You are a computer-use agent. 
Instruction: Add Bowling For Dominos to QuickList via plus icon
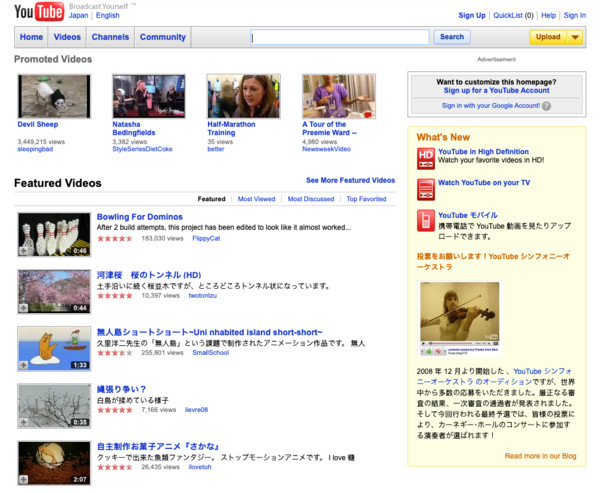click(23, 251)
